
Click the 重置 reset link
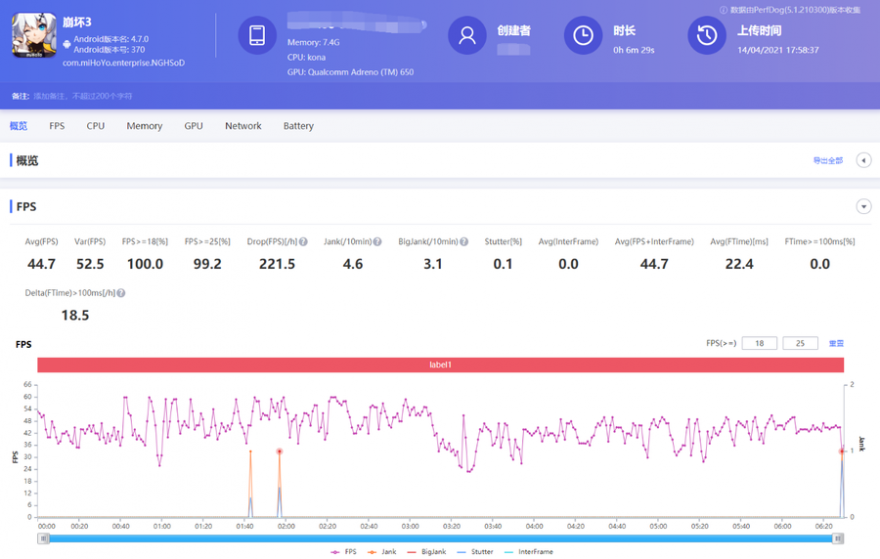[836, 344]
